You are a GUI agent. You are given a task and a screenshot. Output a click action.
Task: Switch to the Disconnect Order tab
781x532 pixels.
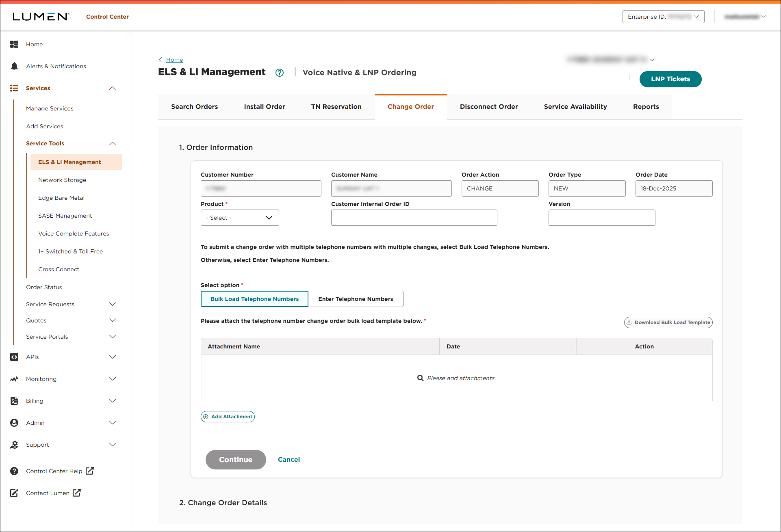tap(488, 106)
